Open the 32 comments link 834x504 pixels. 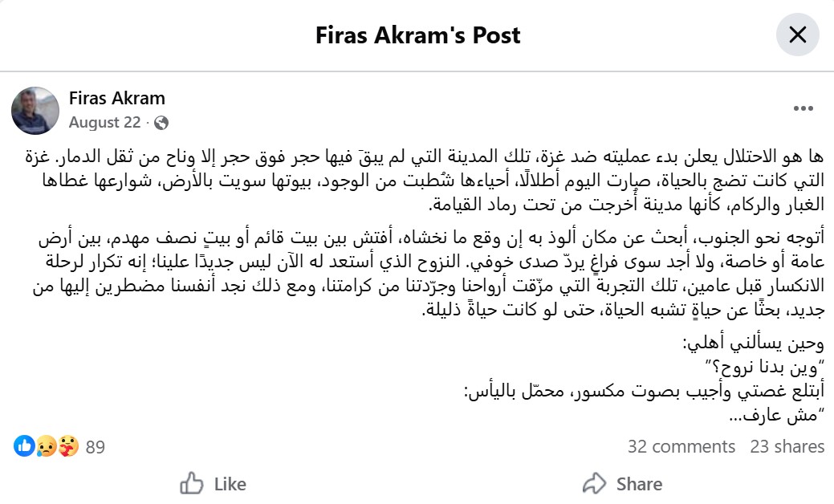[x=681, y=446]
